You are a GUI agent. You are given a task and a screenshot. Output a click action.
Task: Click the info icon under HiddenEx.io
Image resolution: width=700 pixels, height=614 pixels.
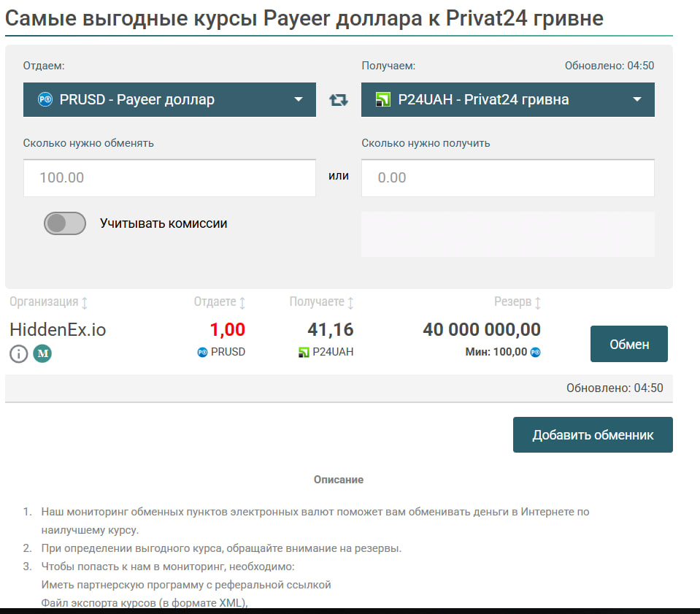19,354
